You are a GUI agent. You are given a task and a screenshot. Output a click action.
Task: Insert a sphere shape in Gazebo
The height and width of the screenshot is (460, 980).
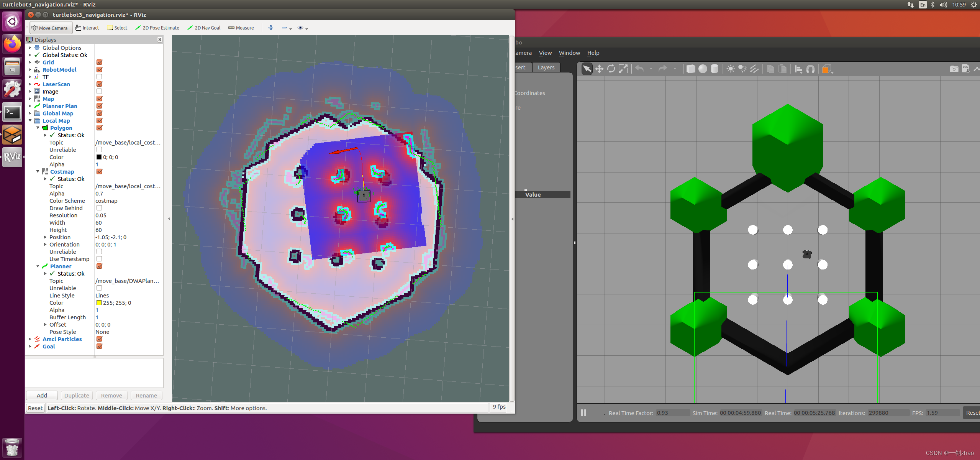click(x=703, y=69)
